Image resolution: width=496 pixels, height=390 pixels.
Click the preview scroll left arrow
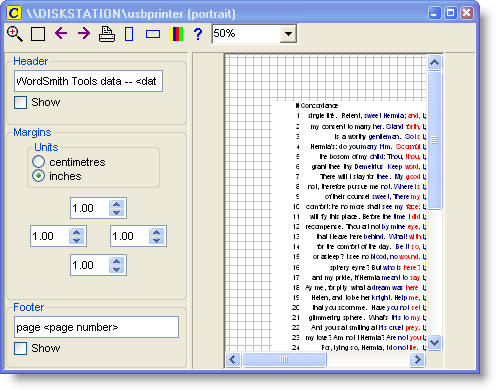pos(233,359)
